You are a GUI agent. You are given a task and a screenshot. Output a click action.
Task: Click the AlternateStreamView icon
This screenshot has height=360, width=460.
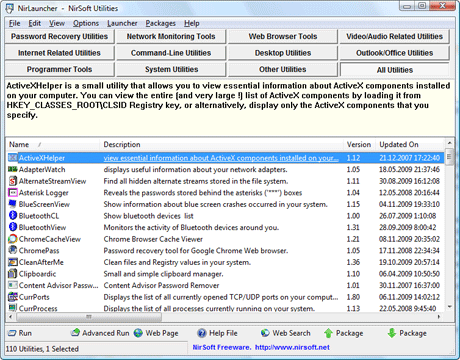[x=13, y=181]
